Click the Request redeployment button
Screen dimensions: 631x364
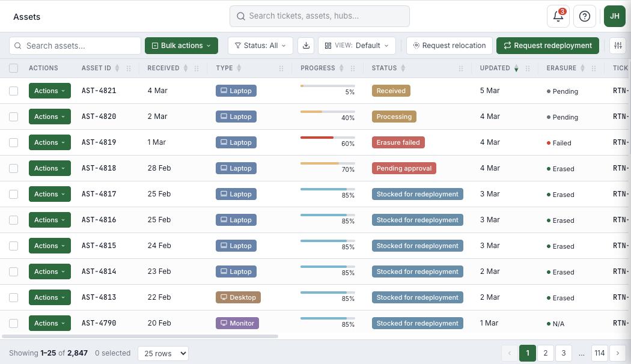[x=548, y=46]
